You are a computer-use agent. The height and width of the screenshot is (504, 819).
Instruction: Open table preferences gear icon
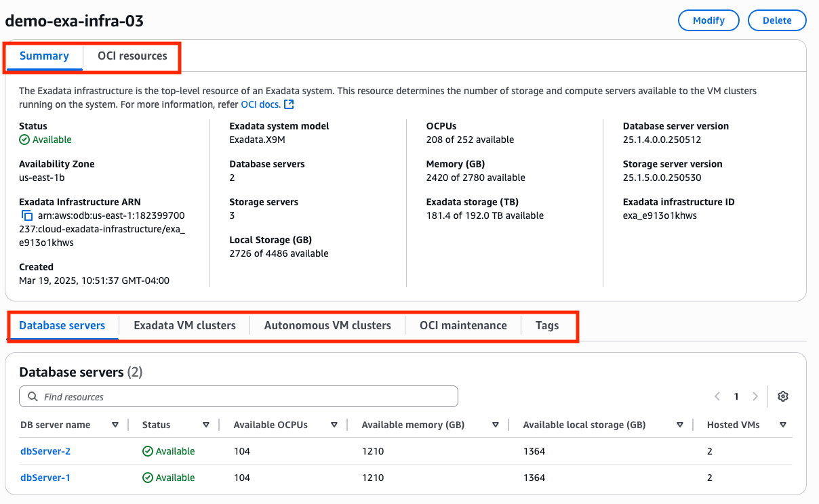[783, 396]
